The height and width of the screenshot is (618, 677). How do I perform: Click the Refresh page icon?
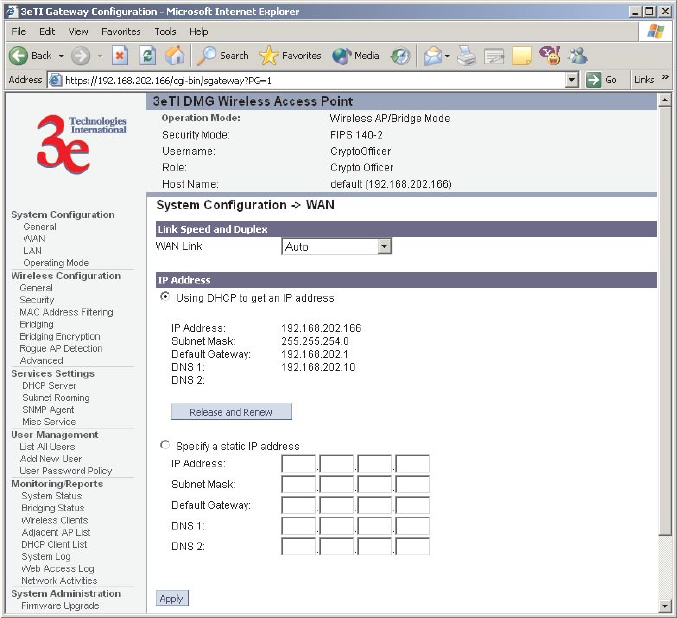coord(147,55)
